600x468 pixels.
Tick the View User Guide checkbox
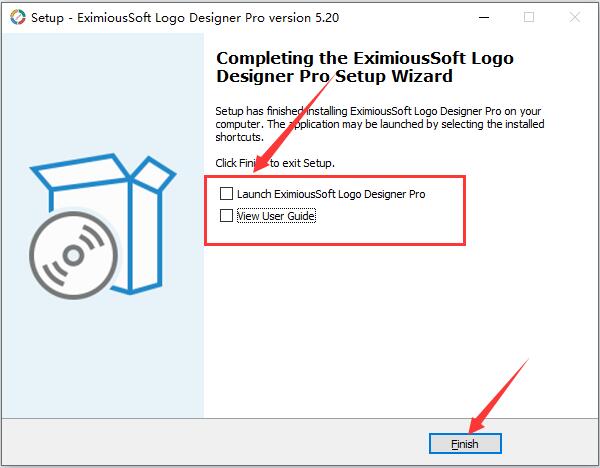coord(226,215)
